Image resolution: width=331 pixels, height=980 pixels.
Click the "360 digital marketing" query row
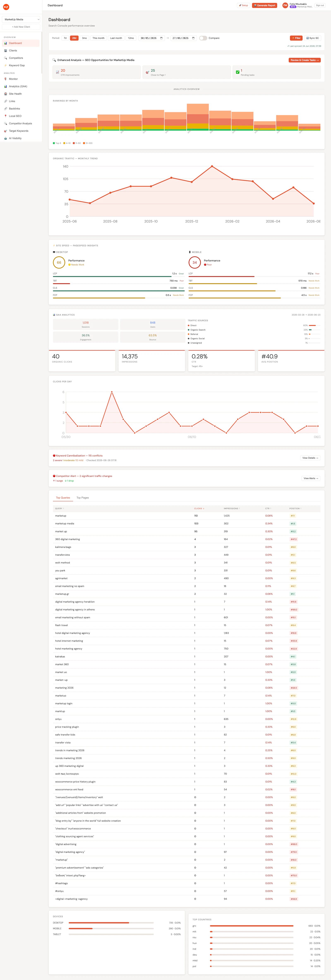point(187,539)
